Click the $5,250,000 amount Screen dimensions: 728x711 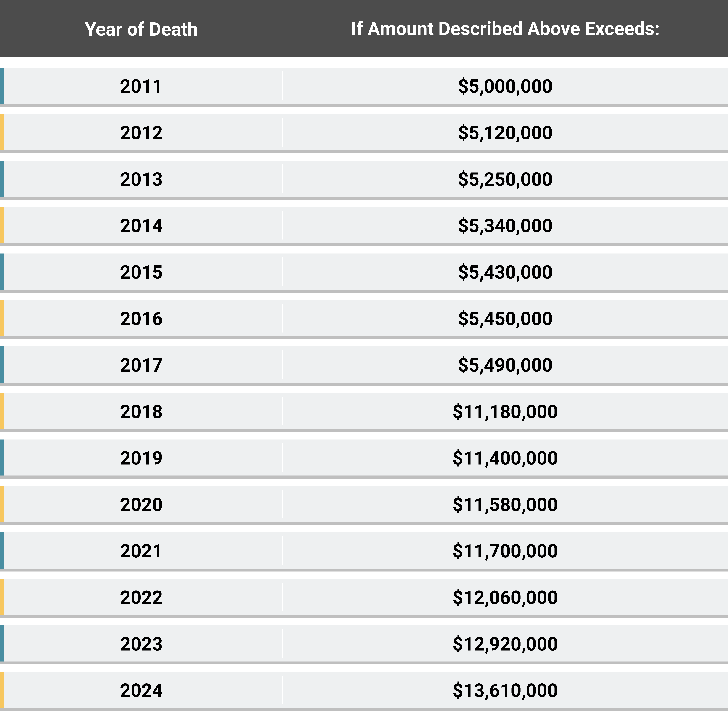pyautogui.click(x=505, y=179)
